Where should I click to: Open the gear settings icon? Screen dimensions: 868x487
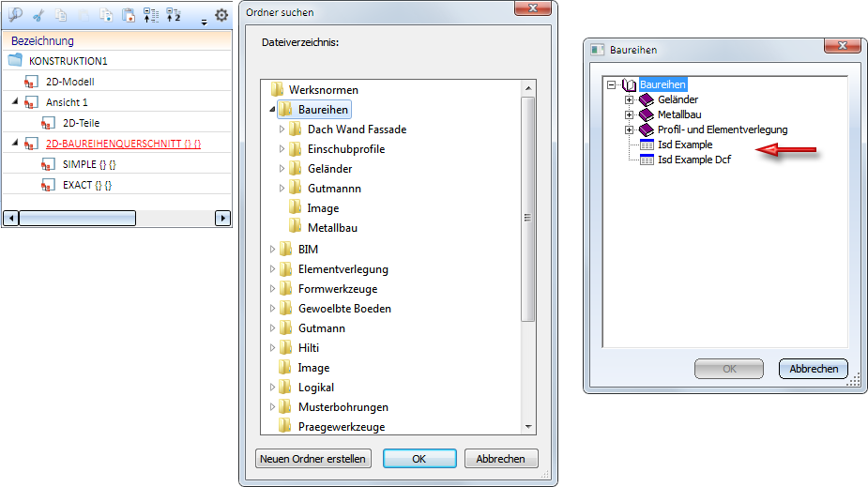(221, 15)
